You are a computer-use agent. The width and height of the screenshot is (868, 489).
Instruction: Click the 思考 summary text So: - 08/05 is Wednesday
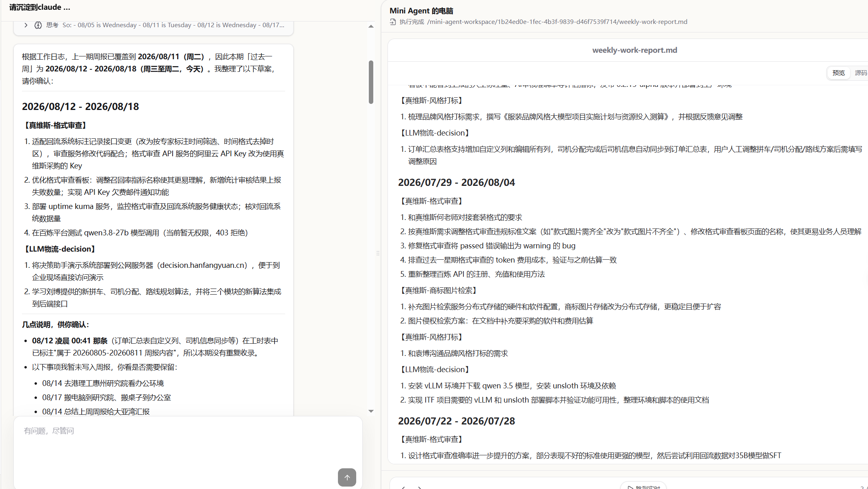[x=173, y=25]
